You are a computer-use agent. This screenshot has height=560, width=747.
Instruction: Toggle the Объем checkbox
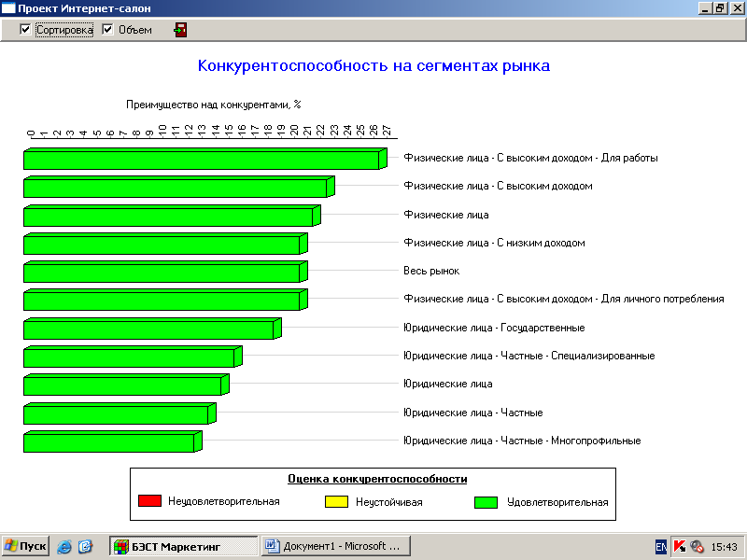[x=107, y=30]
